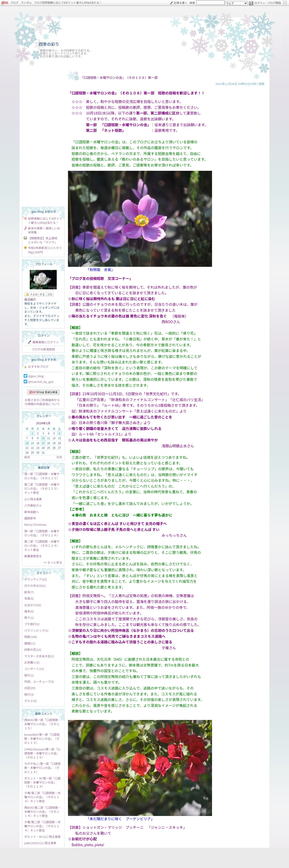Open the 秋明菊 purple anemone photo
The height and width of the screenshot is (868, 289).
(x=140, y=219)
